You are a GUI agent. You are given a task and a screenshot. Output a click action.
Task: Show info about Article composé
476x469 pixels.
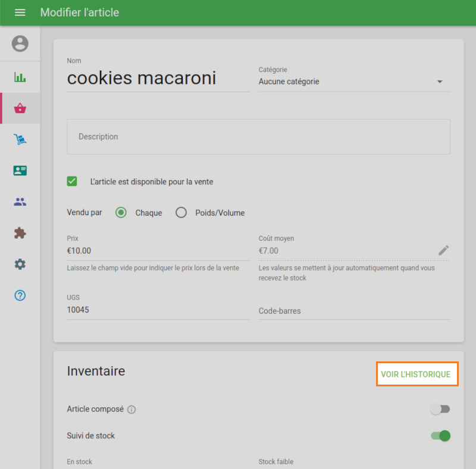coord(132,410)
